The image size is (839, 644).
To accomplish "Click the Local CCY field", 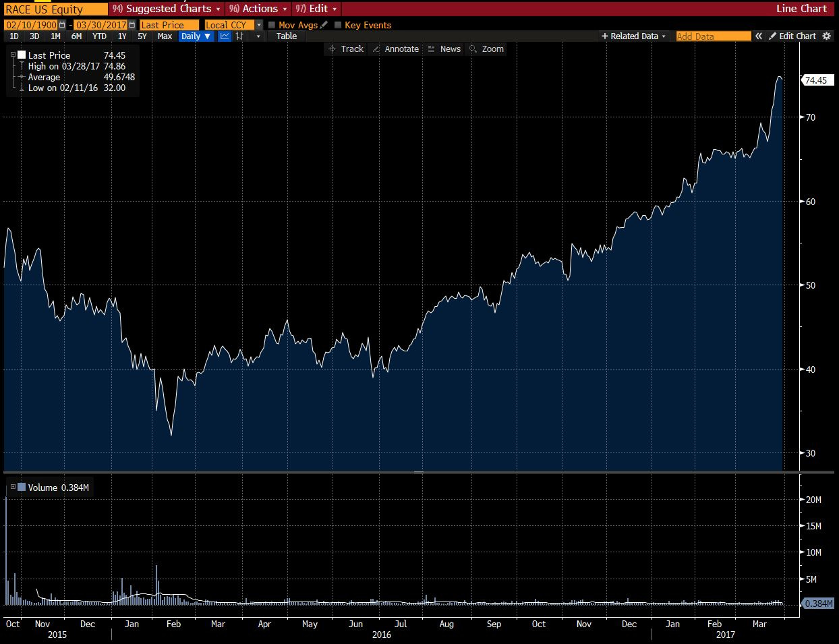I will click(x=229, y=25).
